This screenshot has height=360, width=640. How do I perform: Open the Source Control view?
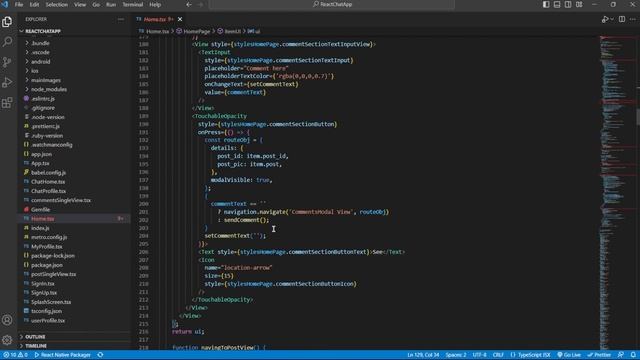[7, 62]
